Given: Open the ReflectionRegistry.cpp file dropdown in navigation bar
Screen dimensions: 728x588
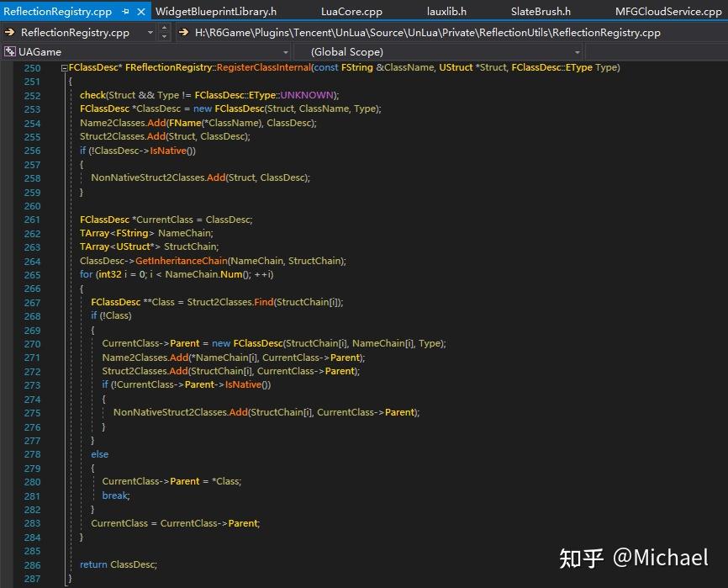Looking at the screenshot, I should [x=150, y=33].
